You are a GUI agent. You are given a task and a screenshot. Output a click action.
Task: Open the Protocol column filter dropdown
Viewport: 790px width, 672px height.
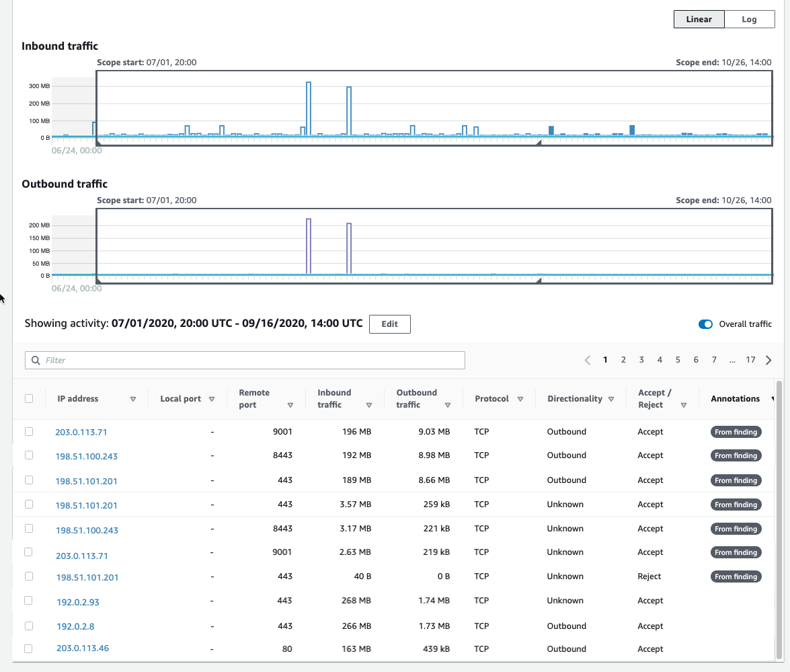point(520,398)
